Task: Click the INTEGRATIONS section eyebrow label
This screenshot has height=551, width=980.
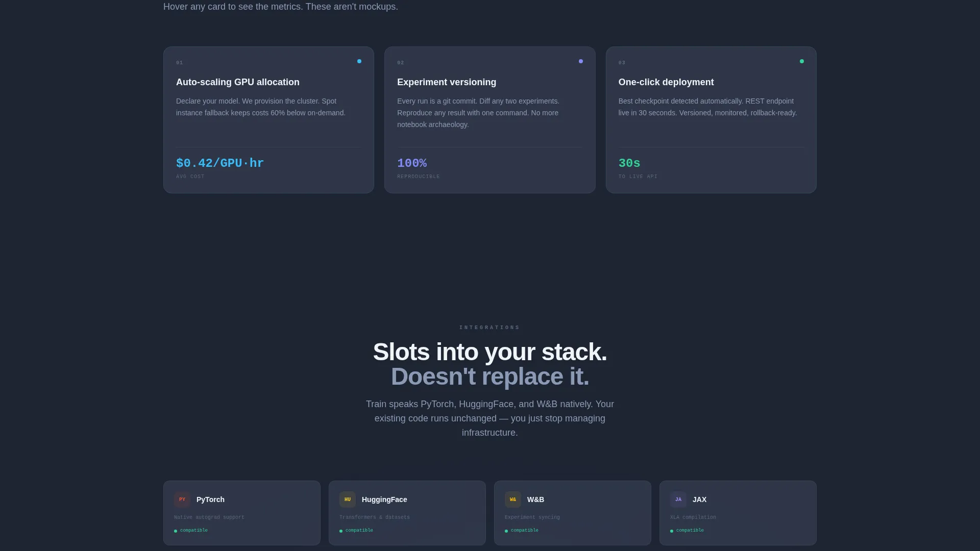Action: [489, 328]
